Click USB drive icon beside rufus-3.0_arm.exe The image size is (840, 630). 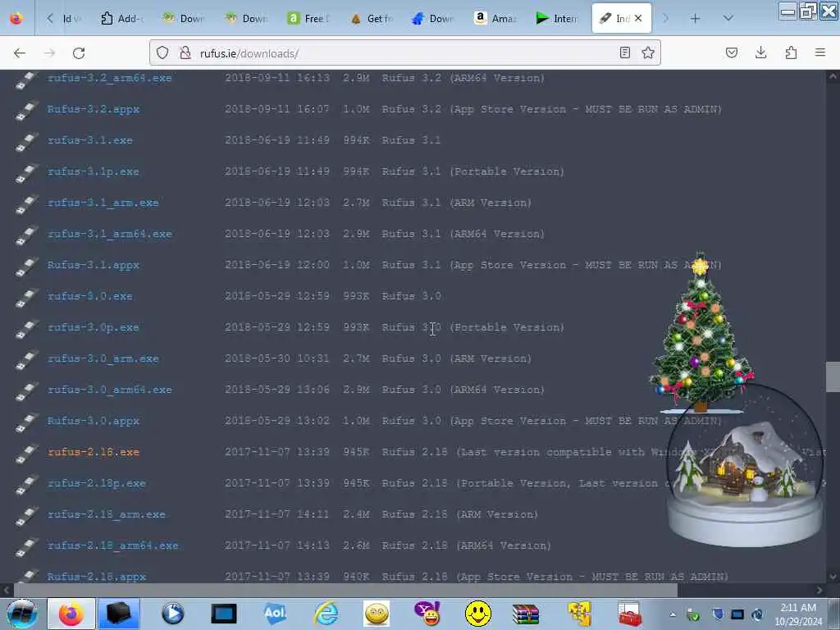tap(25, 360)
